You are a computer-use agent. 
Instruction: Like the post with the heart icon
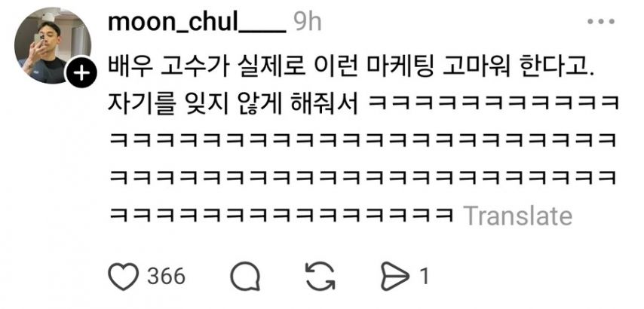pyautogui.click(x=123, y=276)
